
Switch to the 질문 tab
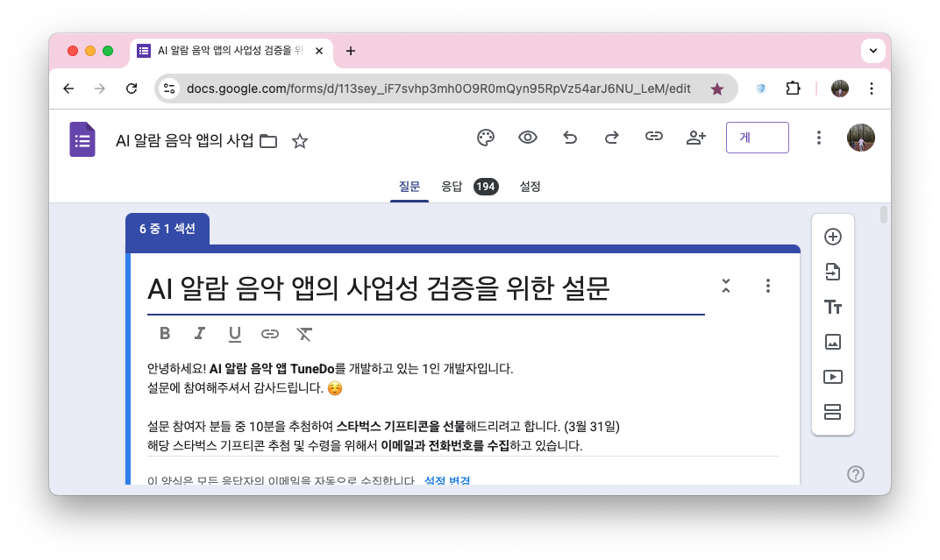(409, 187)
